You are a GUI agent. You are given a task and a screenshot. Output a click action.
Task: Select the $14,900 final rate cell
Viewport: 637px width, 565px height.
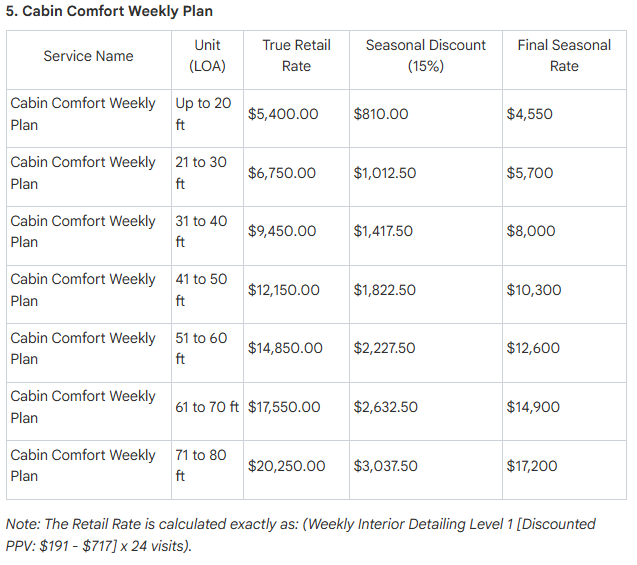[533, 407]
